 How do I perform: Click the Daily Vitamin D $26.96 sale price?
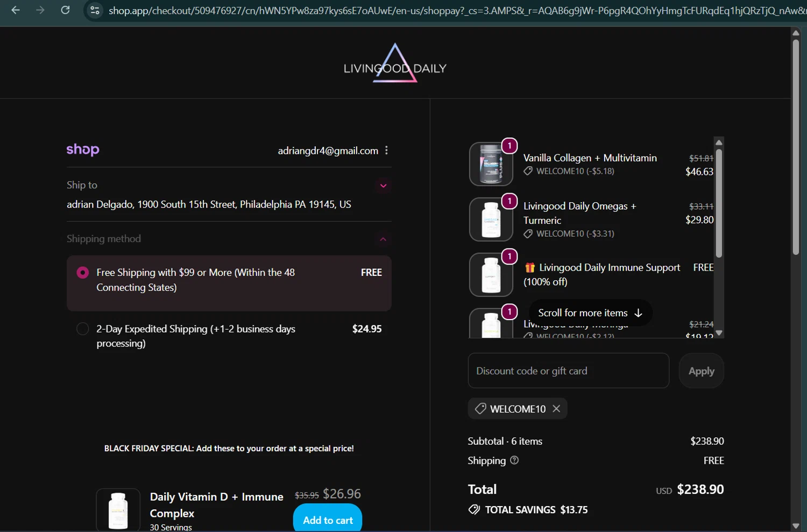click(x=342, y=494)
